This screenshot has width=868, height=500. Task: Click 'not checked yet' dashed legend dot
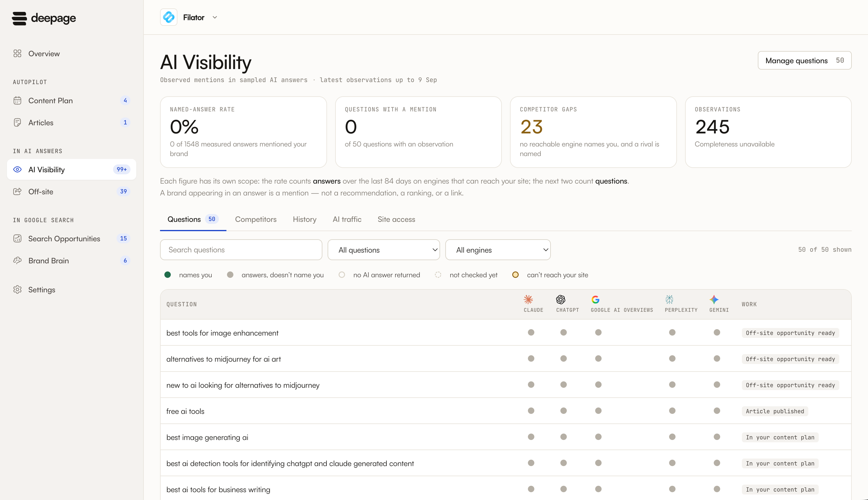[x=438, y=275]
